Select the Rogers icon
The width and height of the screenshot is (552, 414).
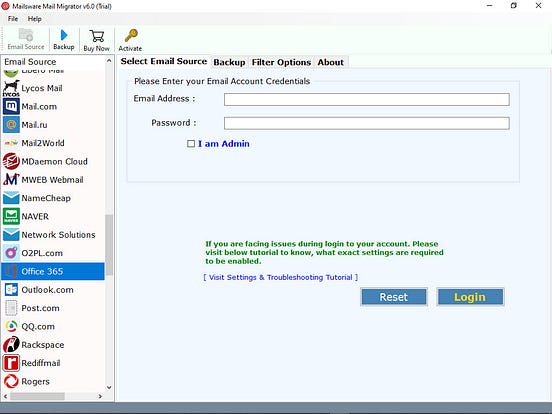click(x=11, y=381)
